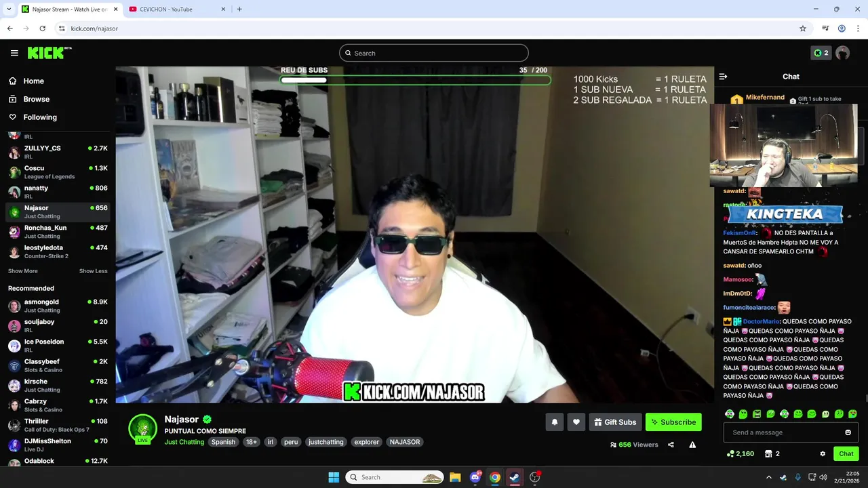This screenshot has height=488, width=868.
Task: Open nanatty channel in sidebar
Action: coord(58,192)
